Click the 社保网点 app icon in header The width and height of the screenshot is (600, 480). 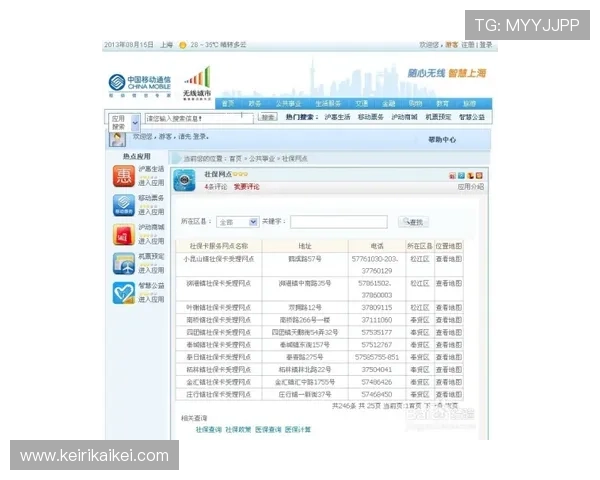point(185,180)
